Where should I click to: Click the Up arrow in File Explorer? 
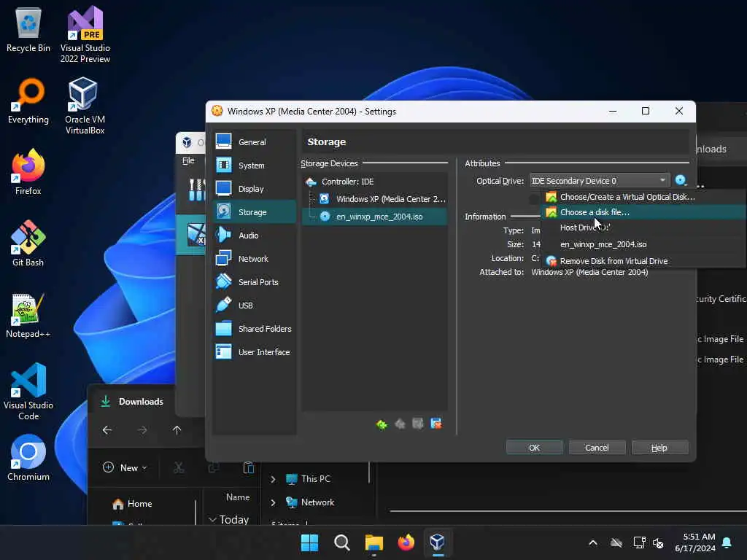pyautogui.click(x=177, y=430)
